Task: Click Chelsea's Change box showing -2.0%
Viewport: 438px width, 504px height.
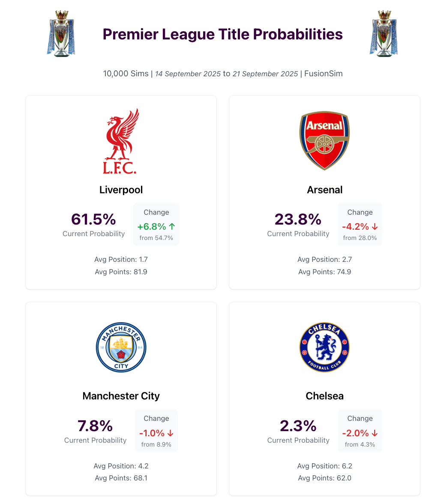Action: pyautogui.click(x=360, y=431)
